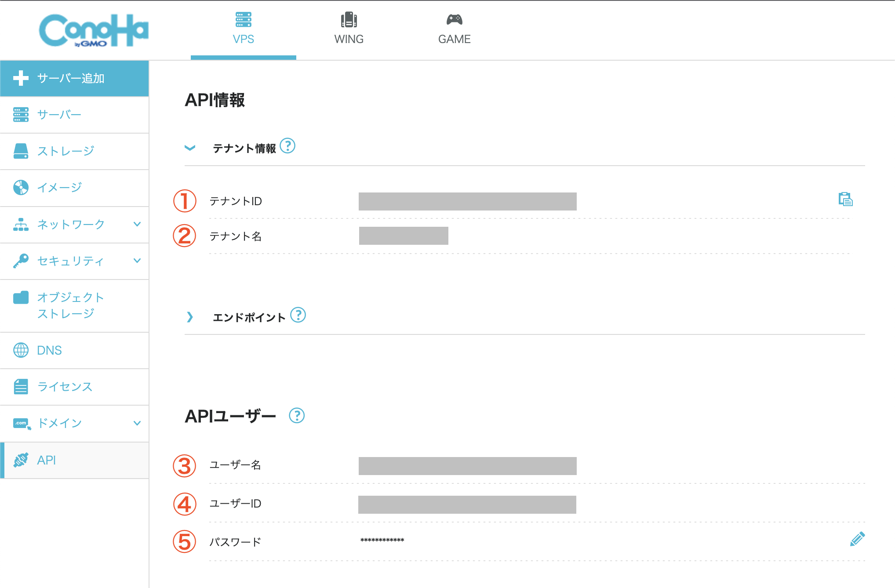
Task: Click the ユーザーID label
Action: (x=235, y=504)
